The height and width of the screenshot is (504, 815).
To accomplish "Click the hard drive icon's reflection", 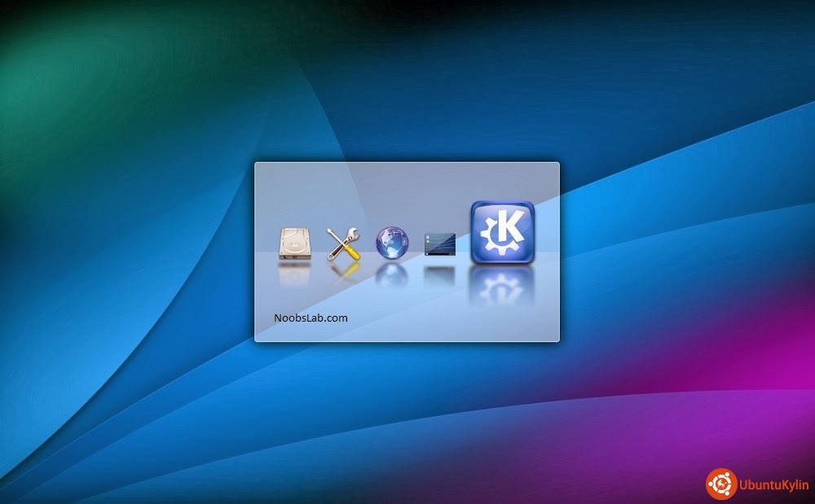I will [x=294, y=274].
